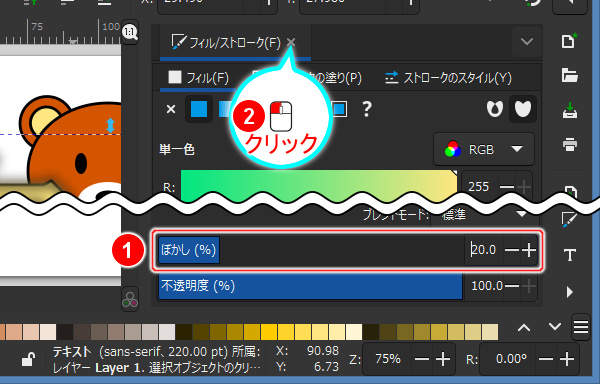
Task: Click the 1:1 zoom icon beside ruler
Action: coord(130,32)
